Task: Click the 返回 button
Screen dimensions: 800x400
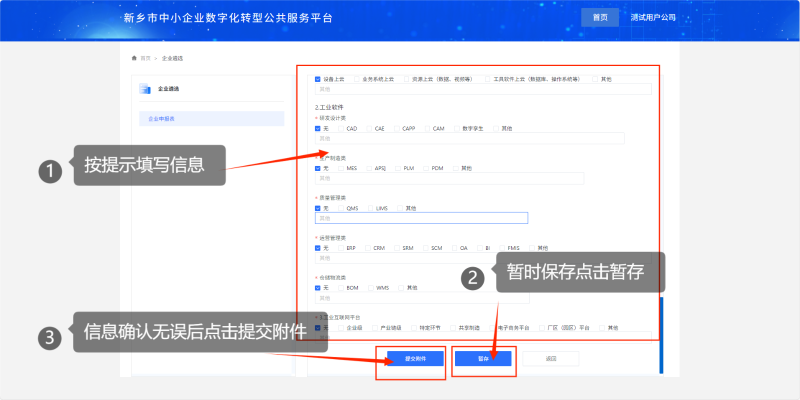Action: click(551, 358)
